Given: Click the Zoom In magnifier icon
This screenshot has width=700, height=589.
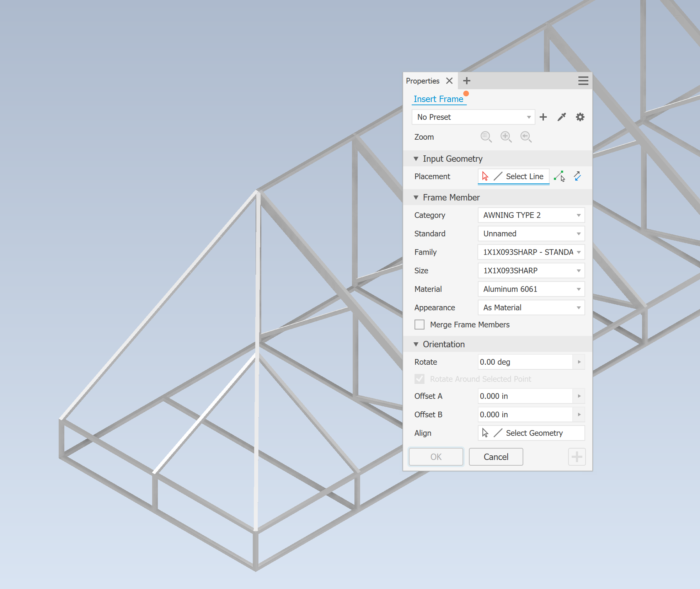Looking at the screenshot, I should pos(506,137).
